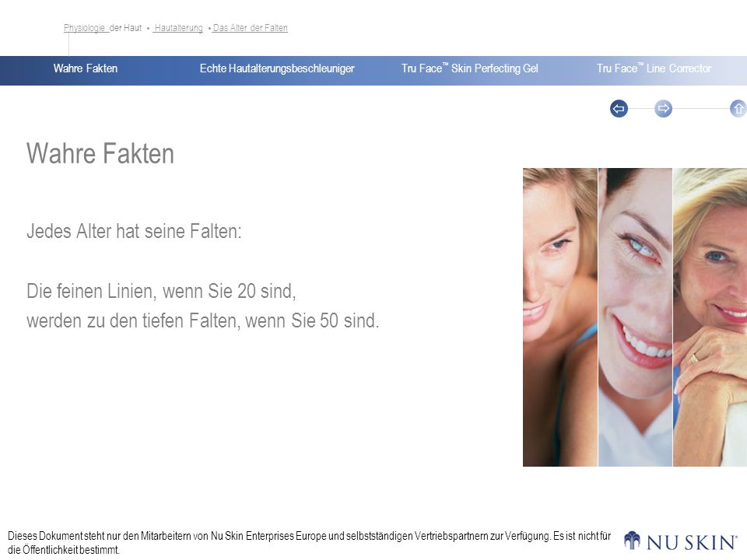The image size is (747, 560).
Task: Click the Nu Skin logo
Action: (680, 541)
